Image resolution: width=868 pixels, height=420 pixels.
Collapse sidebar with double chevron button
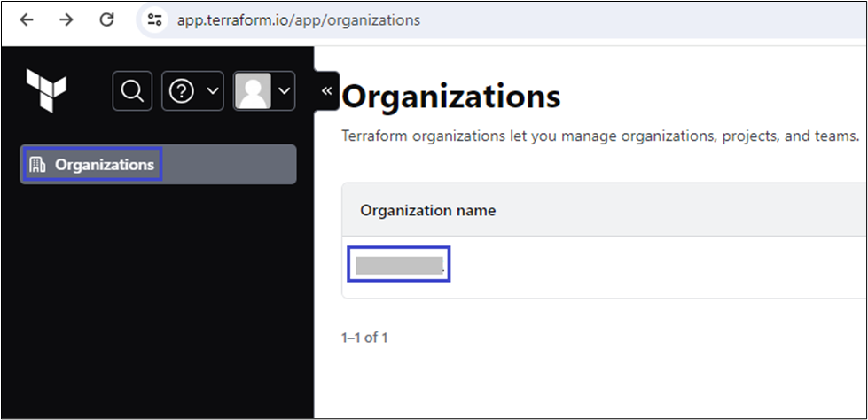[x=326, y=90]
